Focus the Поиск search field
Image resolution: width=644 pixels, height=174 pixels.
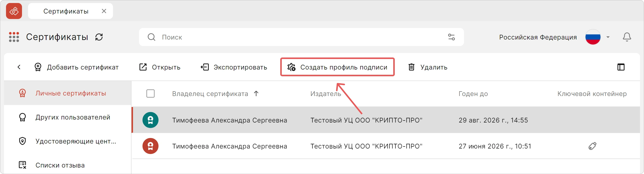(x=301, y=37)
